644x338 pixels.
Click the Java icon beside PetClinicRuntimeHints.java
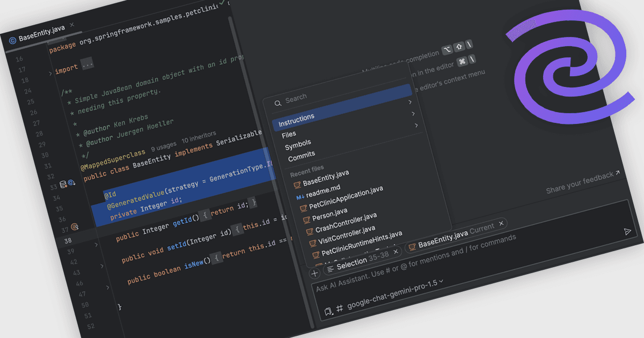pos(316,254)
